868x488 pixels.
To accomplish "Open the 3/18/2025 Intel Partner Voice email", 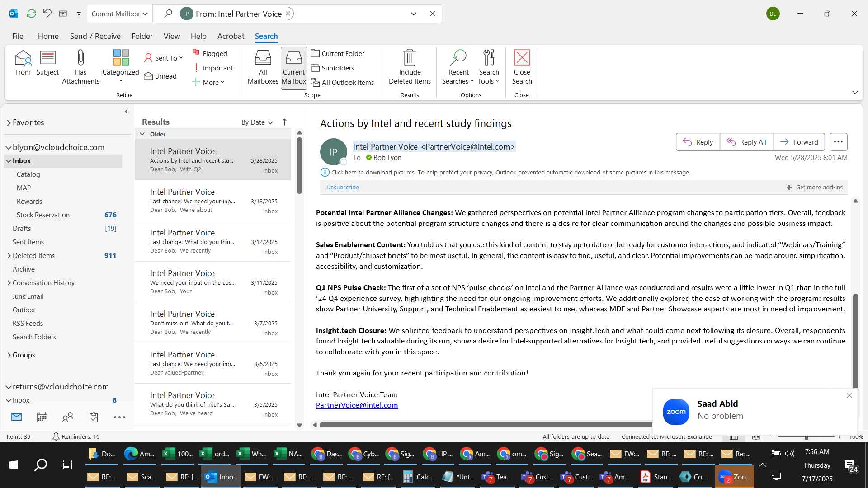I will [x=212, y=201].
